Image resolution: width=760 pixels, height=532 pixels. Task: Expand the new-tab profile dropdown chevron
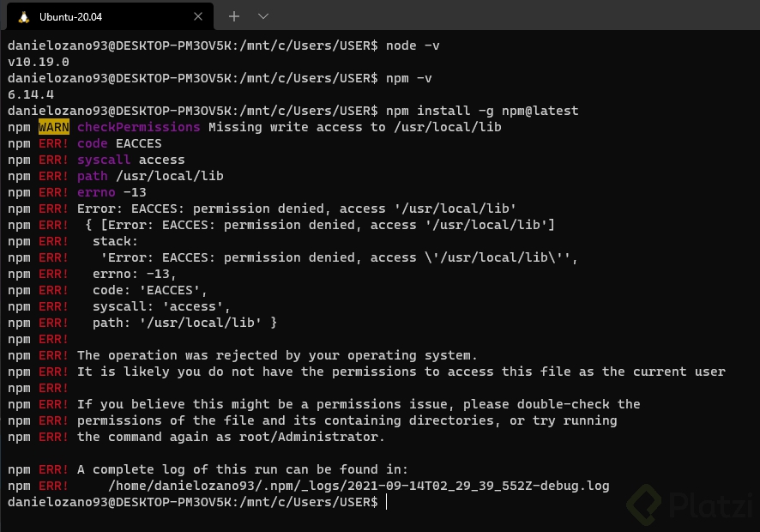point(263,16)
